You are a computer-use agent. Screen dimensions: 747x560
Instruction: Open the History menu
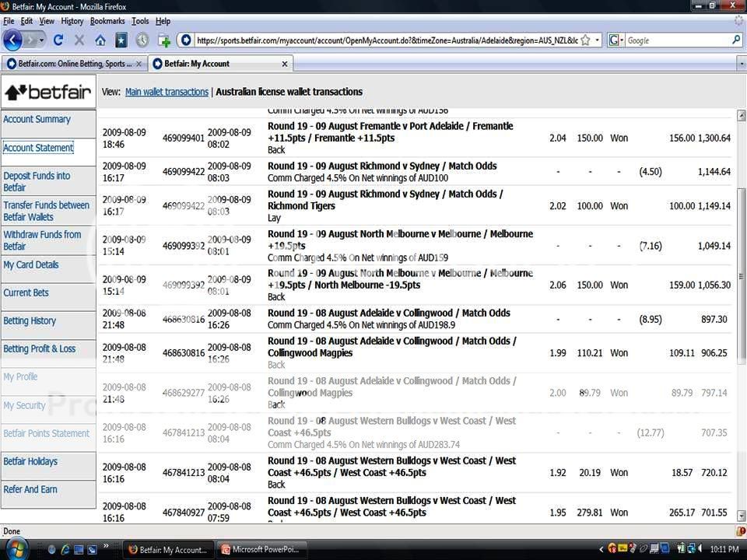[72, 21]
